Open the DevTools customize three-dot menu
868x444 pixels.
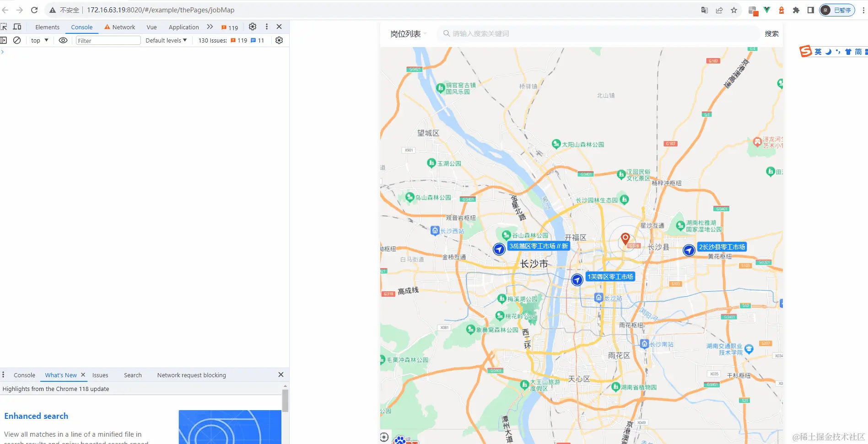click(267, 27)
